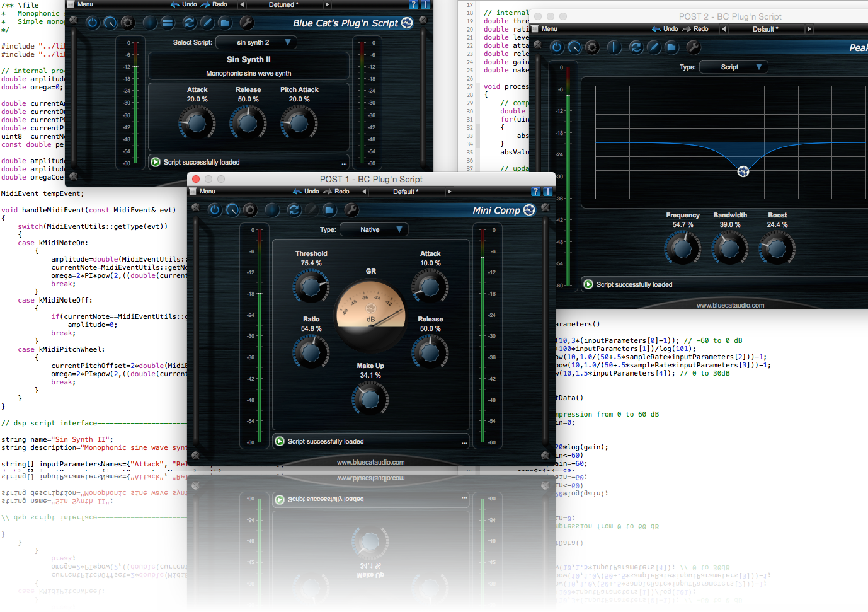Open www.bluecataudio.com link in Mini Comp window
868x612 pixels.
pyautogui.click(x=371, y=462)
